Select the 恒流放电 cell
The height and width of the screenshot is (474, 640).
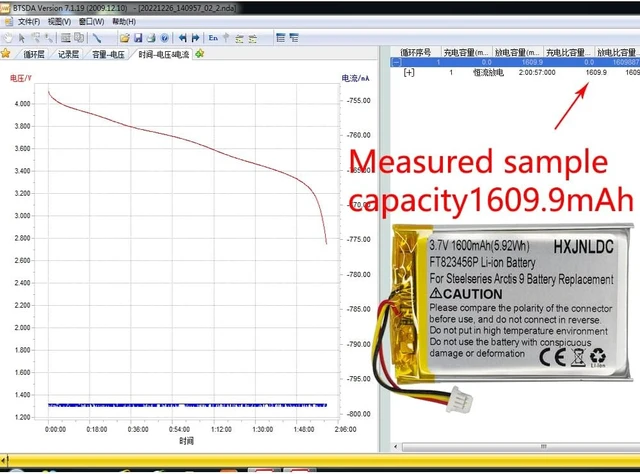pyautogui.click(x=488, y=73)
